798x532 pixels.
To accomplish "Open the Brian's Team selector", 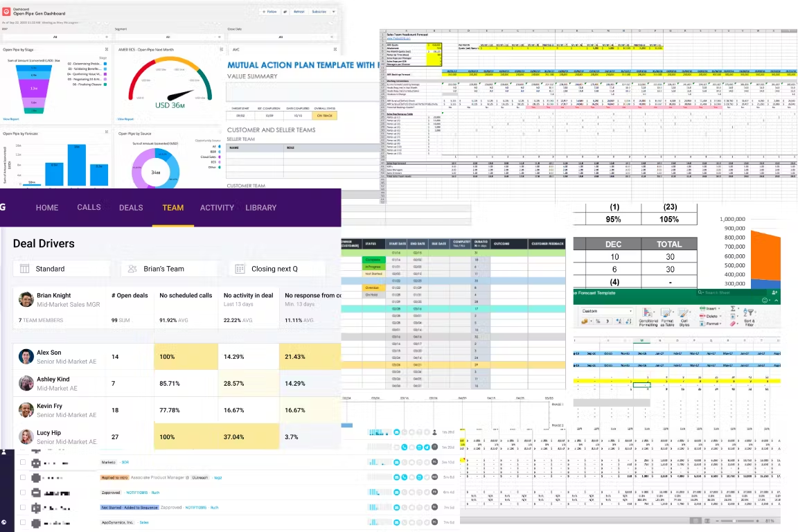I will (x=169, y=269).
